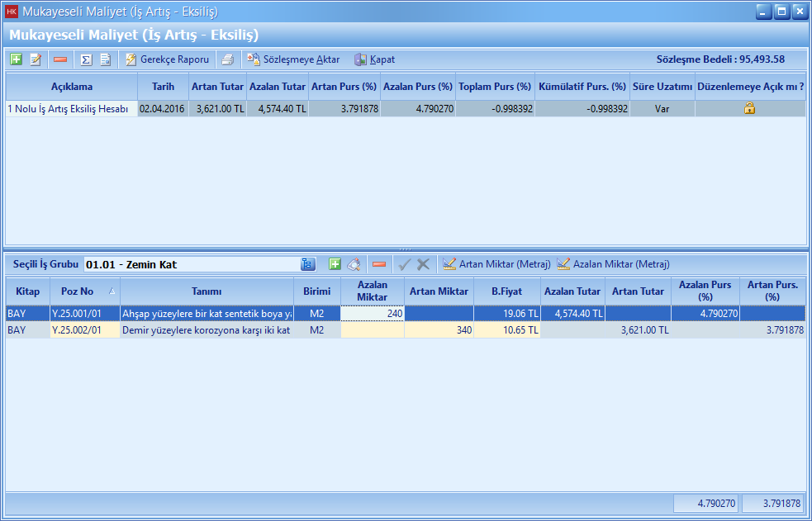This screenshot has width=812, height=521.
Task: Click the eraser icon in lower toolbar
Action: [354, 264]
